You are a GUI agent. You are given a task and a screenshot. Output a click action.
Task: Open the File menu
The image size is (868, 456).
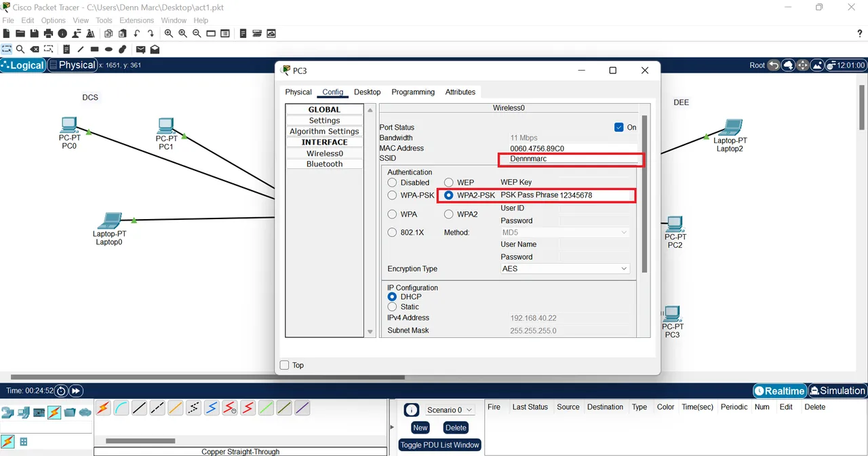(x=8, y=20)
